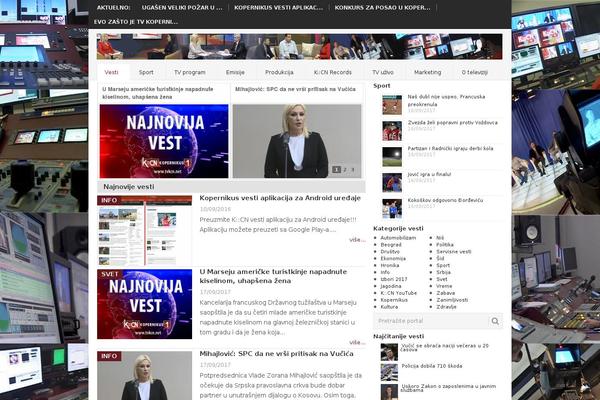Viewport: 600px width, 400px height.
Task: Open the Jagodina category
Action: coord(391,286)
